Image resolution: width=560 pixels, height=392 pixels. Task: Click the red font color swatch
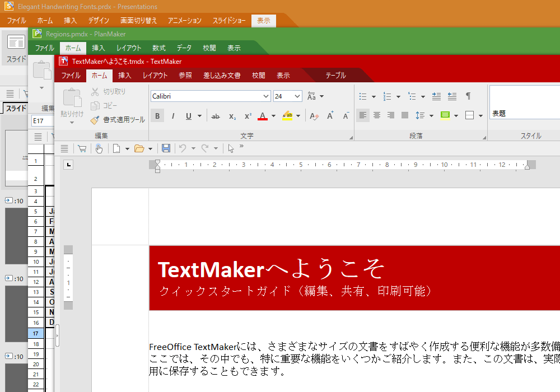pyautogui.click(x=263, y=116)
